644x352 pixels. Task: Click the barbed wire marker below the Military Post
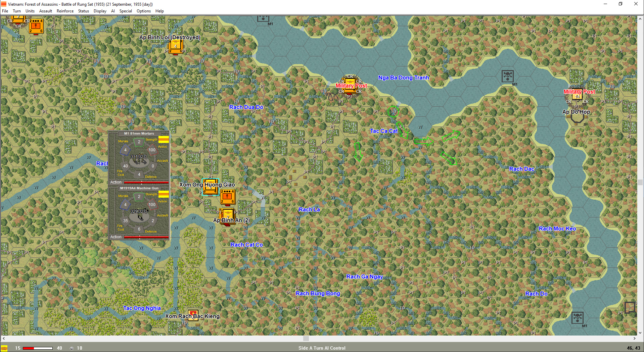(x=332, y=97)
